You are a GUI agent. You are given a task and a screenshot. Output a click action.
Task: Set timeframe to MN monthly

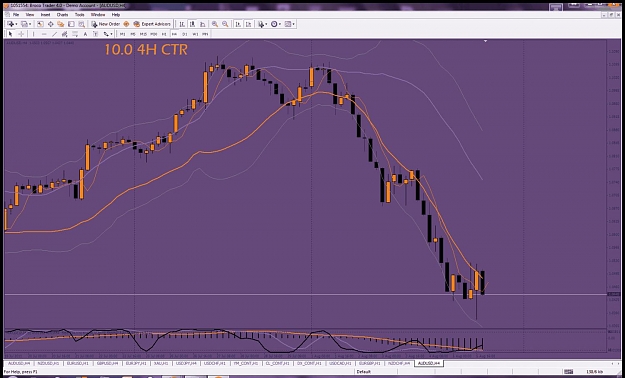205,34
